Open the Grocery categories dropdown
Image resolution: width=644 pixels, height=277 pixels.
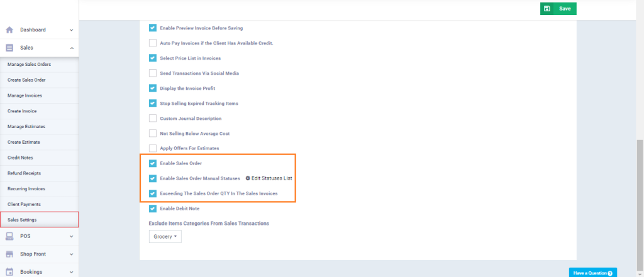coord(165,237)
